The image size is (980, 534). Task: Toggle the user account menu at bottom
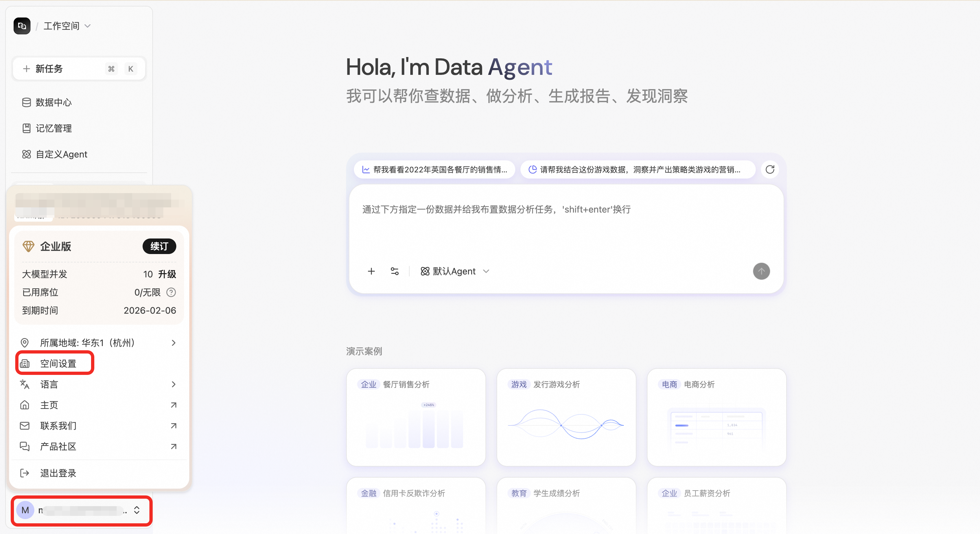click(x=81, y=510)
